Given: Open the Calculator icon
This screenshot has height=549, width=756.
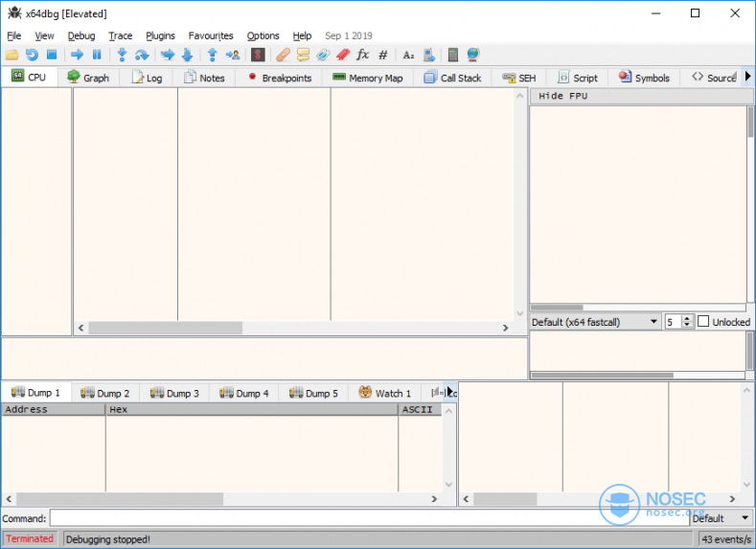Looking at the screenshot, I should 452,55.
